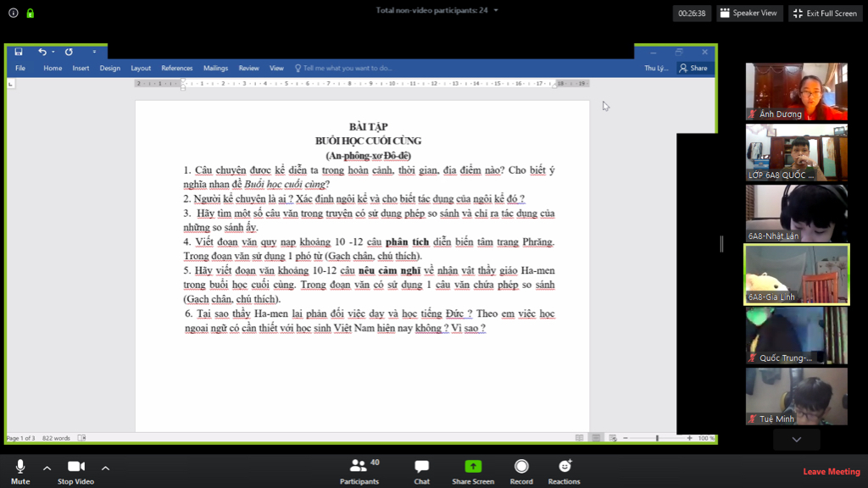The width and height of the screenshot is (868, 488).
Task: Click the green encryption lock icon
Action: tap(31, 13)
